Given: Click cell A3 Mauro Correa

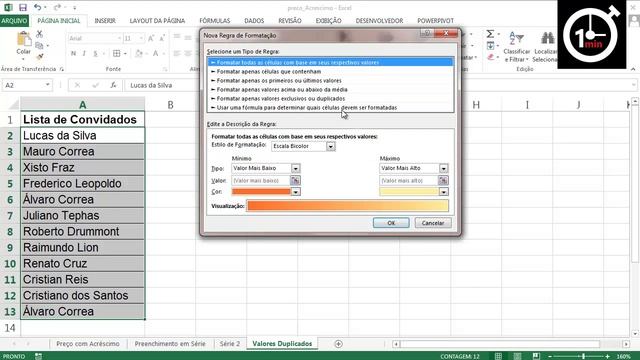Looking at the screenshot, I should click(x=82, y=151).
